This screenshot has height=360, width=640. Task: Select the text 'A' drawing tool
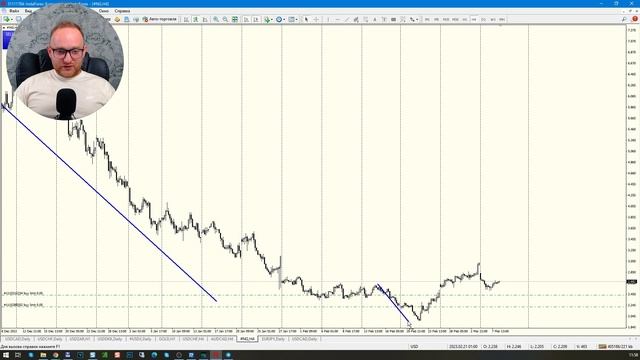[375, 19]
